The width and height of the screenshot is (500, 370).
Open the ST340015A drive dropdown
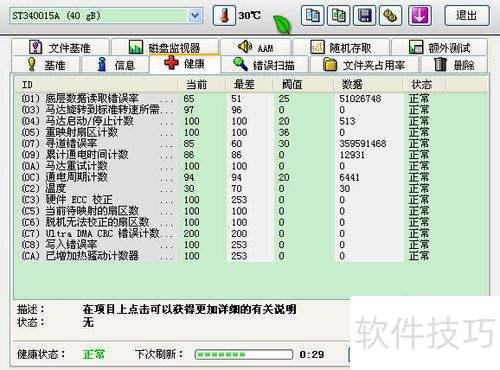click(195, 16)
